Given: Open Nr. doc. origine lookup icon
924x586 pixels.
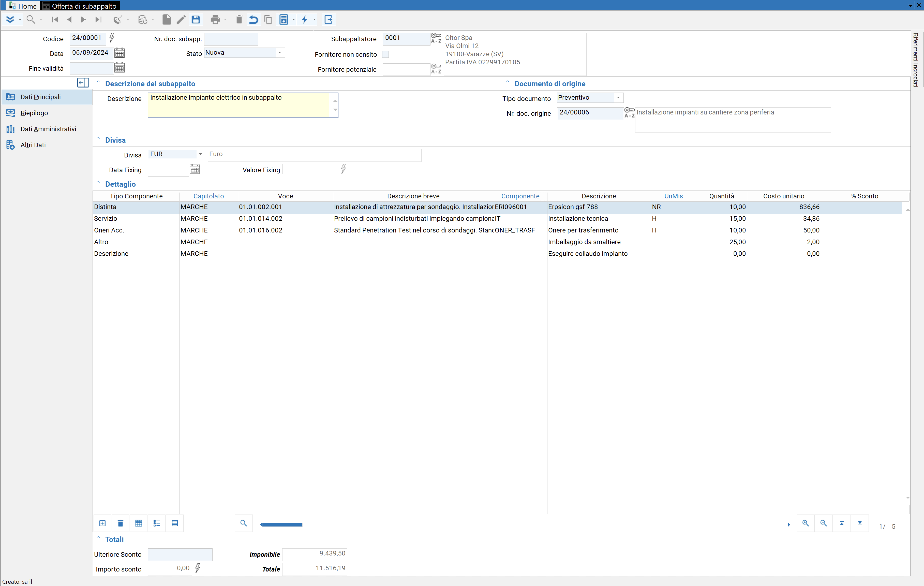Looking at the screenshot, I should [x=629, y=112].
